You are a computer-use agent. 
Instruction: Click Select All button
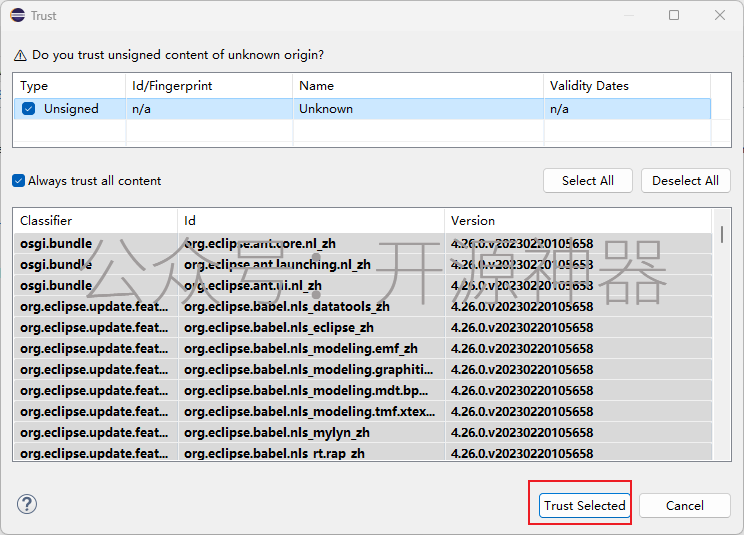pyautogui.click(x=587, y=181)
